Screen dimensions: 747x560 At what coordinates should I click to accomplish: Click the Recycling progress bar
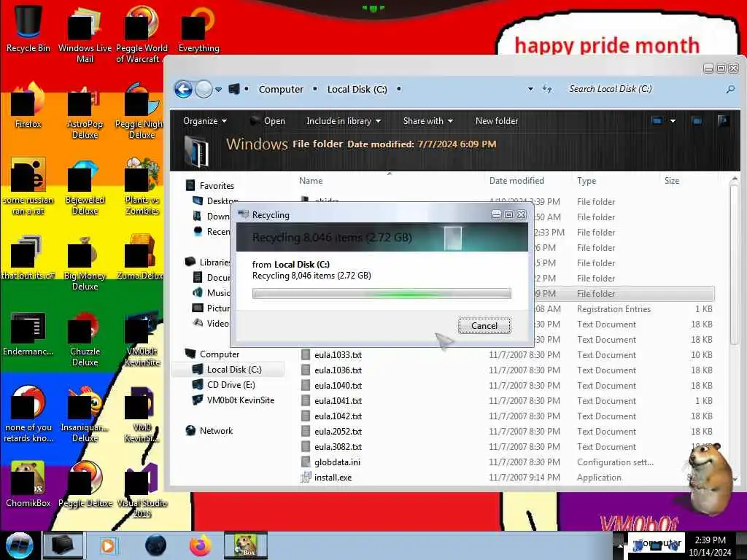click(x=382, y=293)
